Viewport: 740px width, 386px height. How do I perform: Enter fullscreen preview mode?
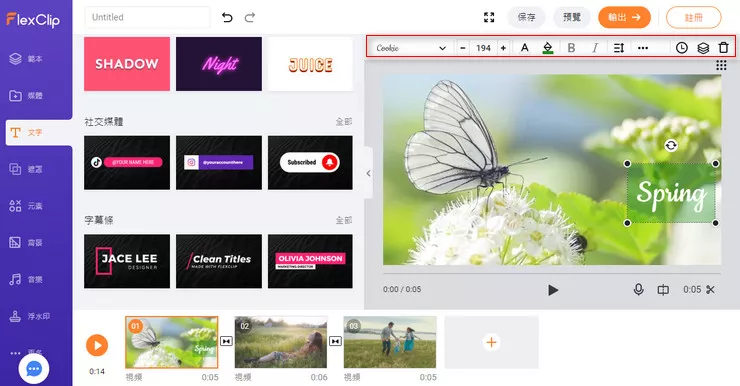click(x=489, y=17)
